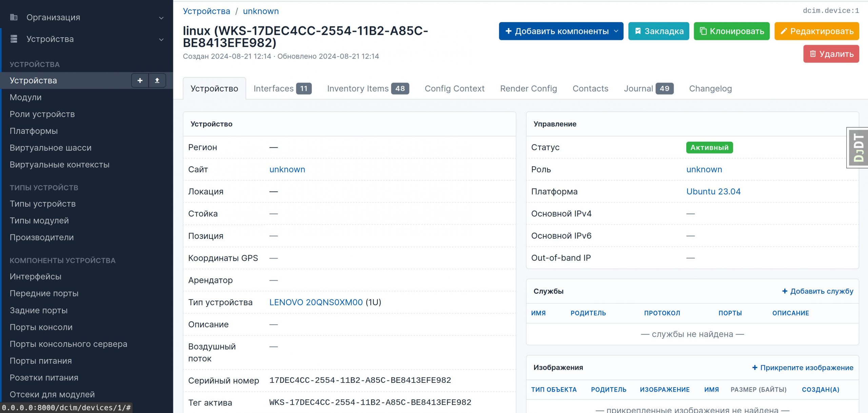Viewport: 868px width, 413px height.
Task: Follow the unknown breadcrumb link
Action: tap(261, 11)
